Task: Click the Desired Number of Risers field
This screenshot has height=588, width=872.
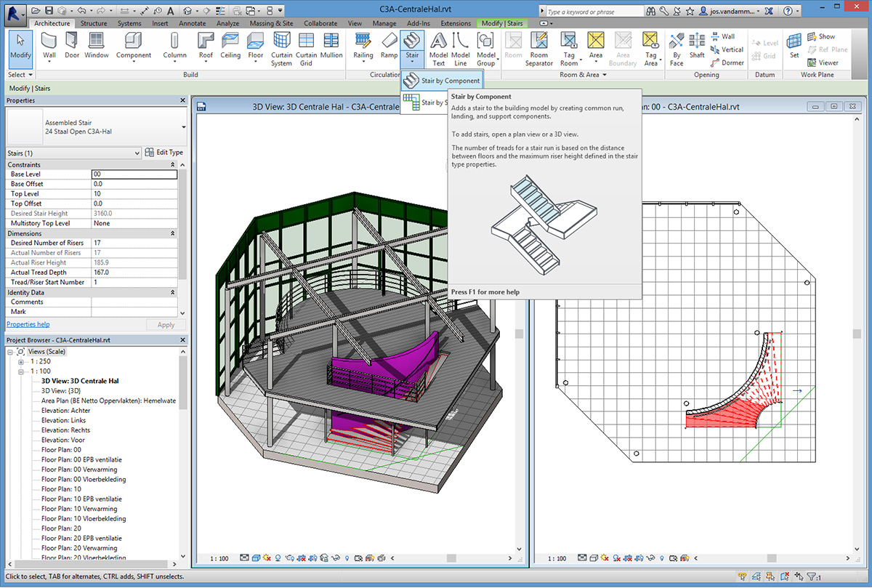Action: (134, 243)
